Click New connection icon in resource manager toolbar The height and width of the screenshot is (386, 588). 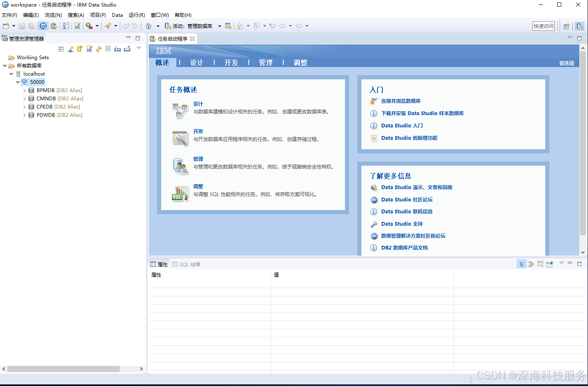pyautogui.click(x=71, y=49)
